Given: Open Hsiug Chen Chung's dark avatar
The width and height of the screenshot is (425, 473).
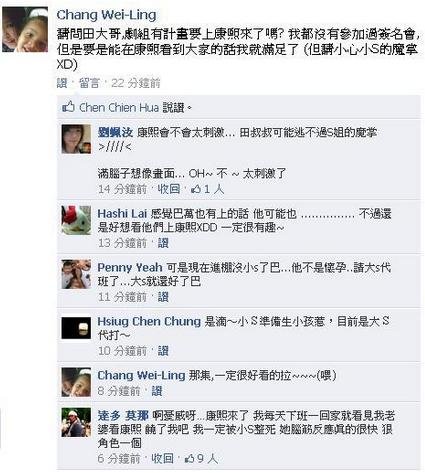Looking at the screenshot, I should coord(76,328).
